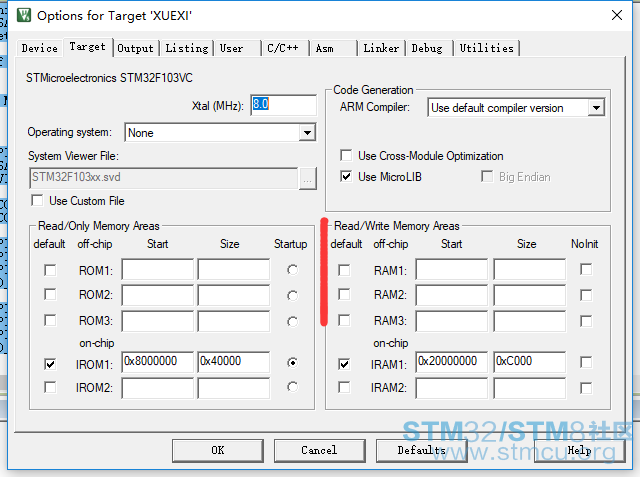Toggle Use MicroLIB checkbox
The width and height of the screenshot is (640, 477).
click(x=346, y=176)
